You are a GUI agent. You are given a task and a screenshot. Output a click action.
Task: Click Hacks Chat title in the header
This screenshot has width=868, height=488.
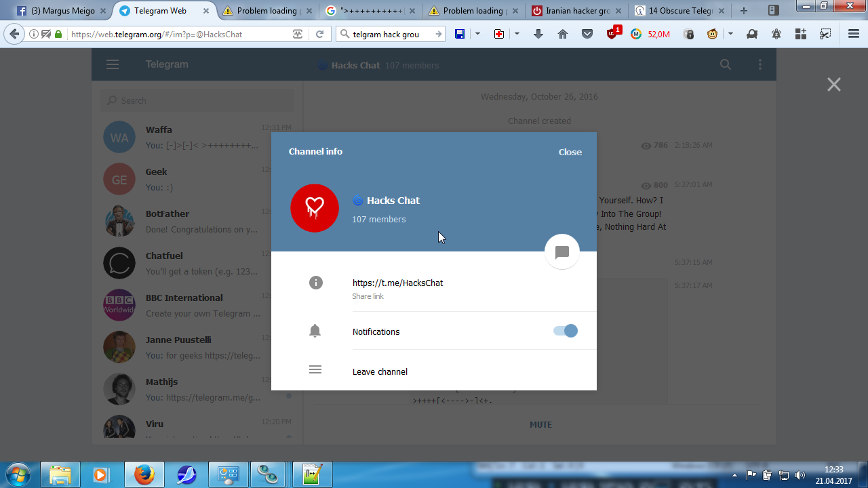(355, 66)
